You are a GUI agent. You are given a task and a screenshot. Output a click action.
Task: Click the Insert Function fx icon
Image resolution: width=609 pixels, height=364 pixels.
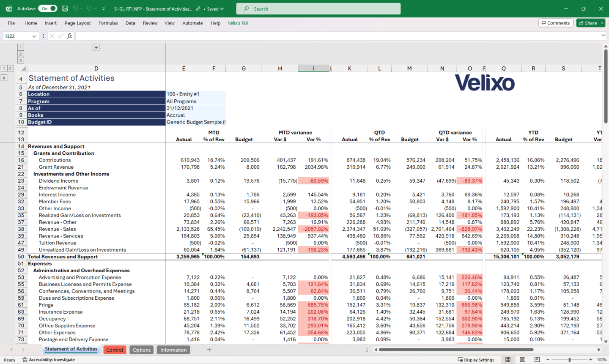click(x=69, y=36)
